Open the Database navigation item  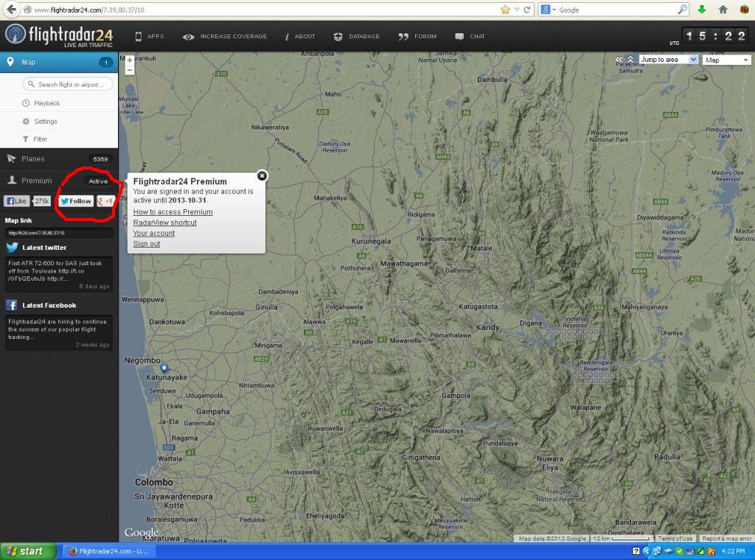coord(357,37)
